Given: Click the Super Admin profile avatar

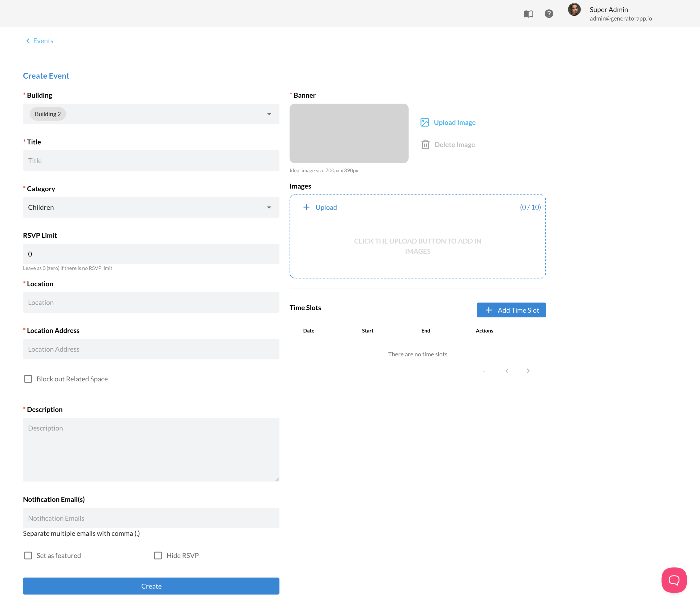Looking at the screenshot, I should [x=574, y=10].
